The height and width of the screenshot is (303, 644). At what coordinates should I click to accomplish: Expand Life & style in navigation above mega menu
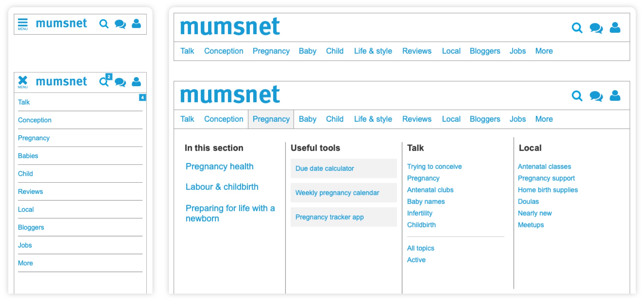373,119
